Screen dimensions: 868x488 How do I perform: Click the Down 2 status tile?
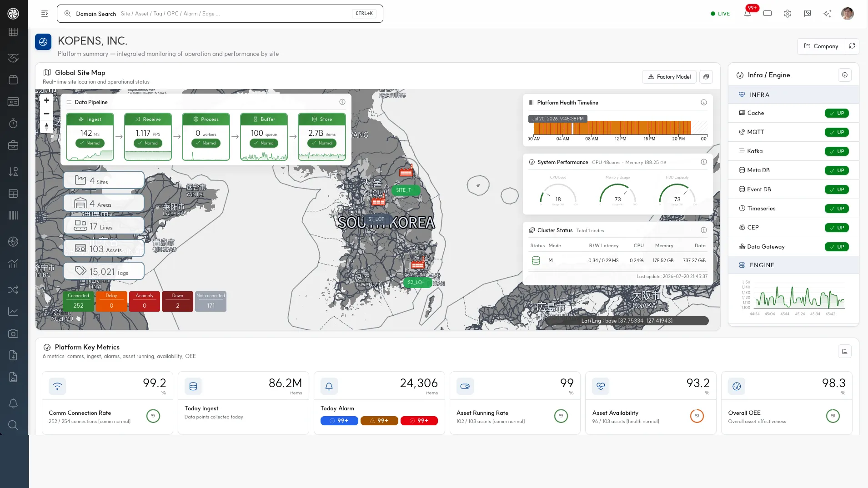[x=177, y=301]
